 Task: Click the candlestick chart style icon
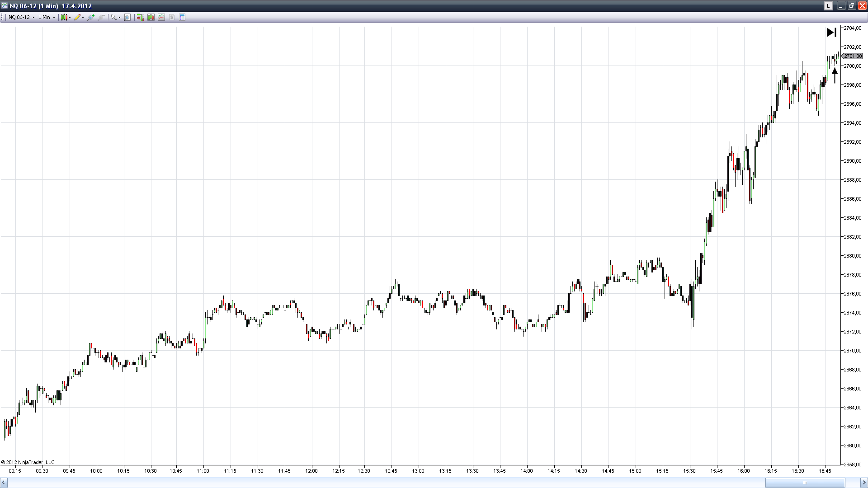(x=64, y=17)
